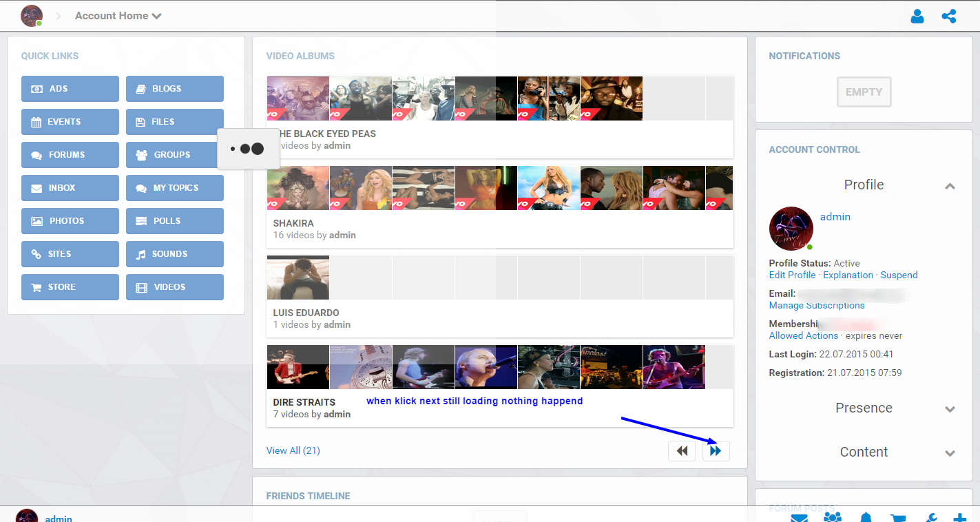
Task: Open the friends group icon in the bottom bar
Action: click(833, 517)
